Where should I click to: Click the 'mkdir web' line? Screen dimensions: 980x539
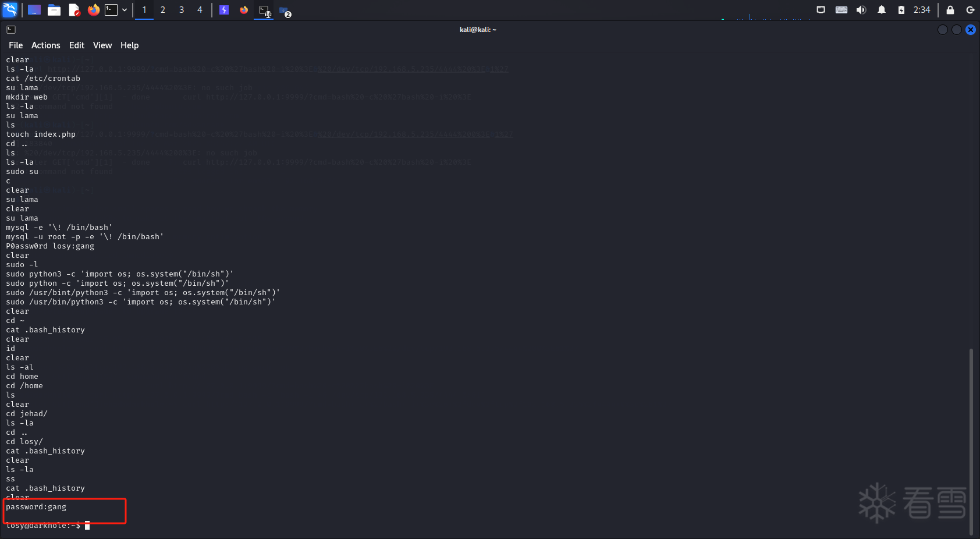click(x=27, y=97)
